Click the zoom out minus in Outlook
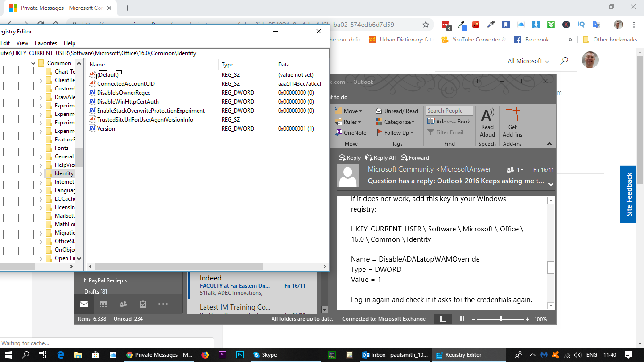This screenshot has height=362, width=644. point(474,319)
